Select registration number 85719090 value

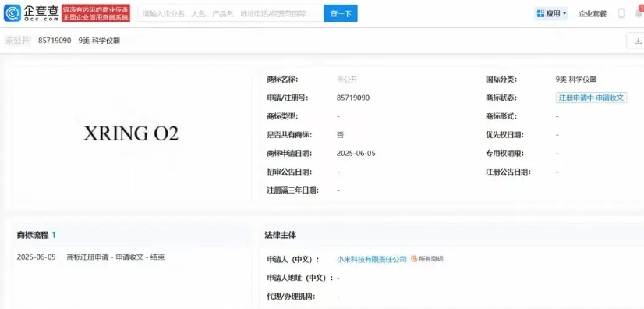(x=353, y=98)
